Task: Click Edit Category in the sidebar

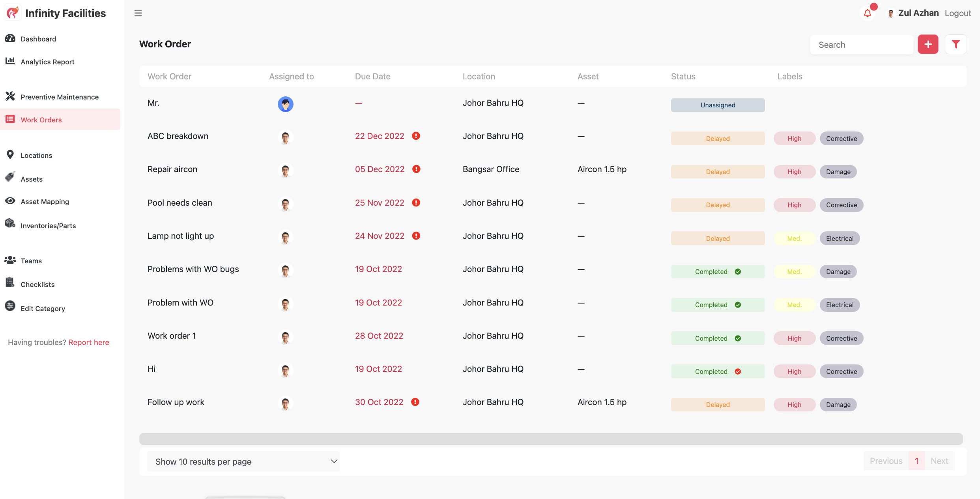Action: pyautogui.click(x=43, y=308)
